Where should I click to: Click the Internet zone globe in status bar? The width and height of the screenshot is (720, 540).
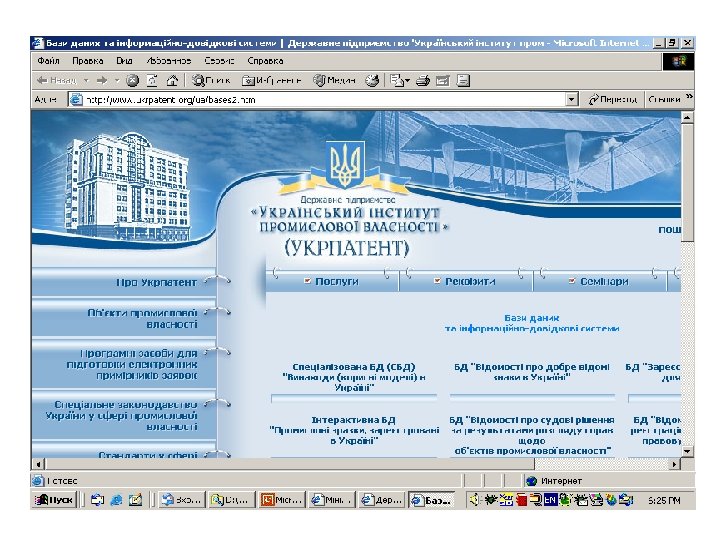tap(532, 481)
